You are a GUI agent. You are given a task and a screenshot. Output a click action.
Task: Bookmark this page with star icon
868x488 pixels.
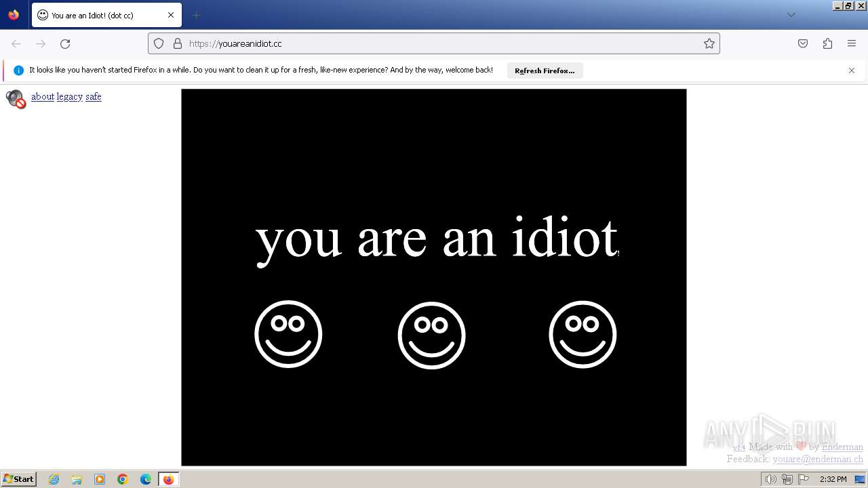tap(709, 43)
